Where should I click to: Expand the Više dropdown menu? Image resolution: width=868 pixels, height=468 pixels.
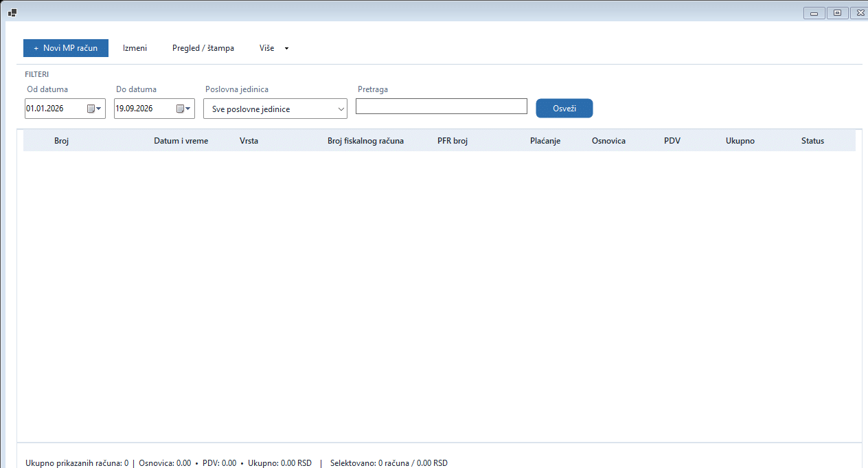pyautogui.click(x=274, y=48)
